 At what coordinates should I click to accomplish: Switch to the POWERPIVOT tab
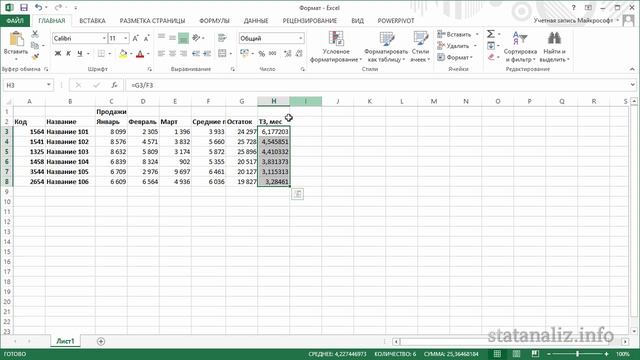tap(396, 20)
